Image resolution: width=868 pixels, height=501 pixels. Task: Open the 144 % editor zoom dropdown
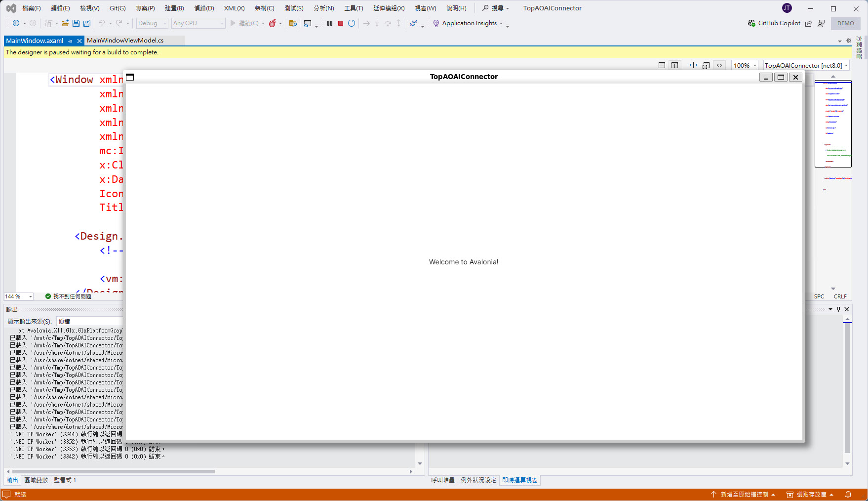19,296
